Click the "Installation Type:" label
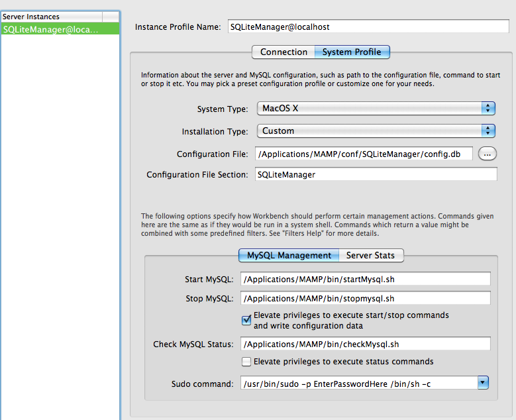Viewport: 516px width, 420px height. [215, 132]
